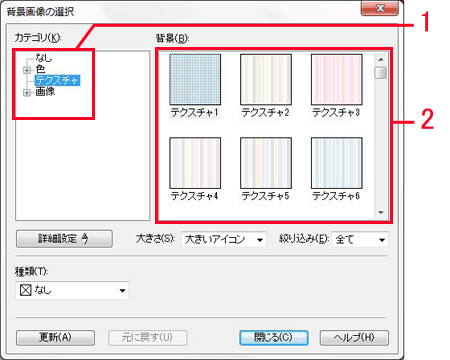Click the background list scrollbar thumb

click(x=381, y=73)
